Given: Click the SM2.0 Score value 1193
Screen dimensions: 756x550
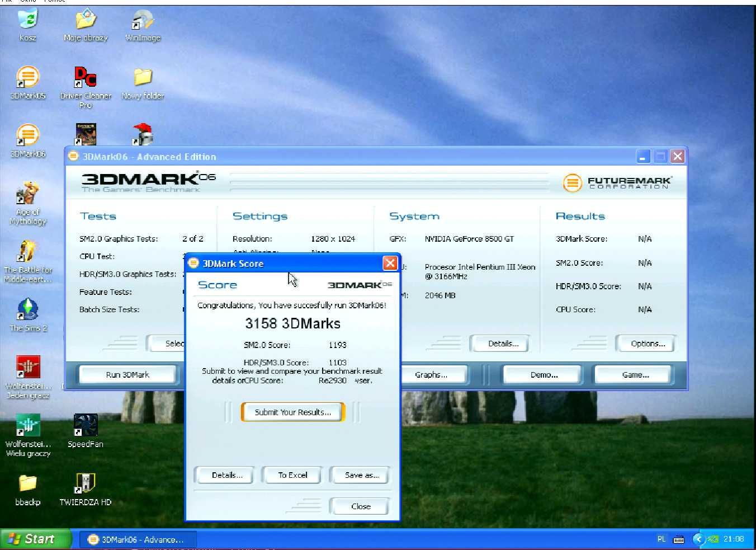Looking at the screenshot, I should tap(338, 345).
